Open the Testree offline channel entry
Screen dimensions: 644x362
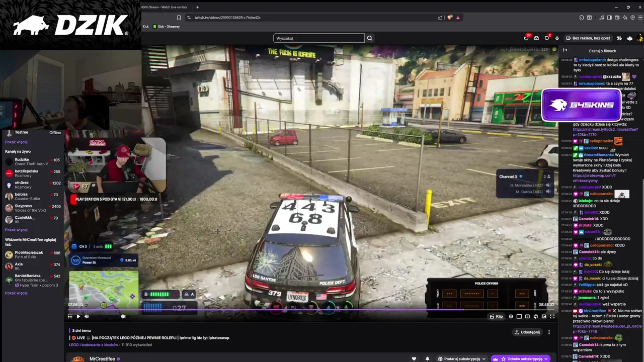(x=33, y=133)
